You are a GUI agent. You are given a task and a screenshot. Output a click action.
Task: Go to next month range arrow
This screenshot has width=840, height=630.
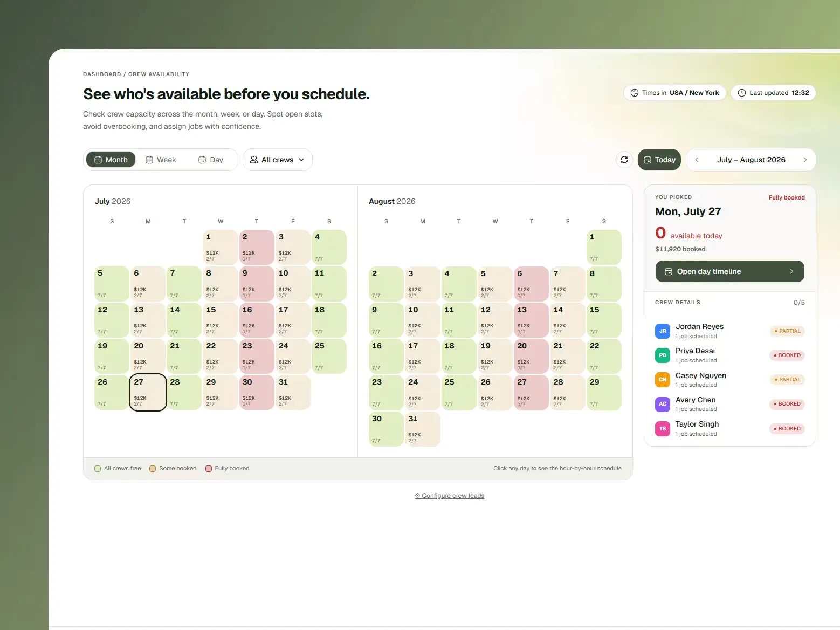pyautogui.click(x=805, y=160)
